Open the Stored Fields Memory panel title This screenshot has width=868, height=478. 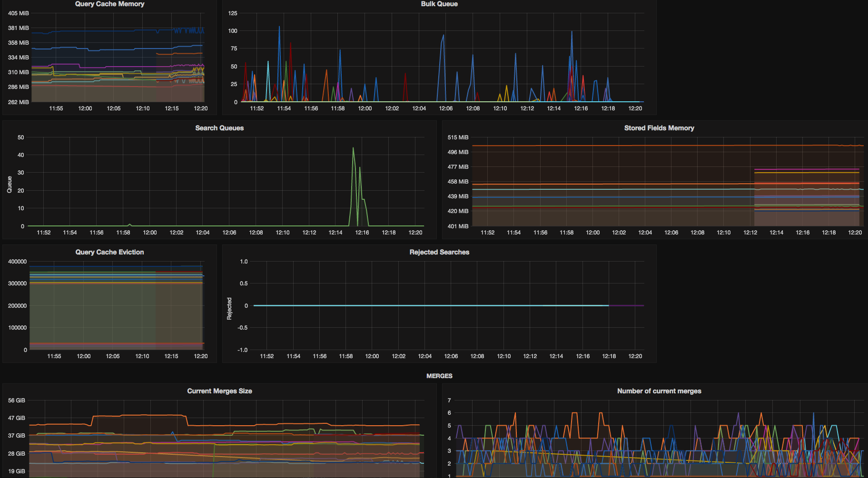pyautogui.click(x=659, y=128)
